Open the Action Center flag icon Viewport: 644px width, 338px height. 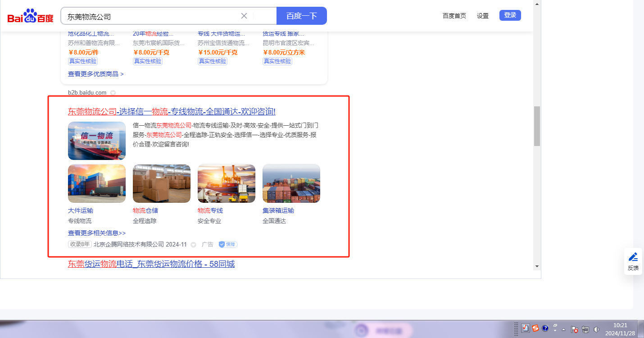[x=575, y=329]
